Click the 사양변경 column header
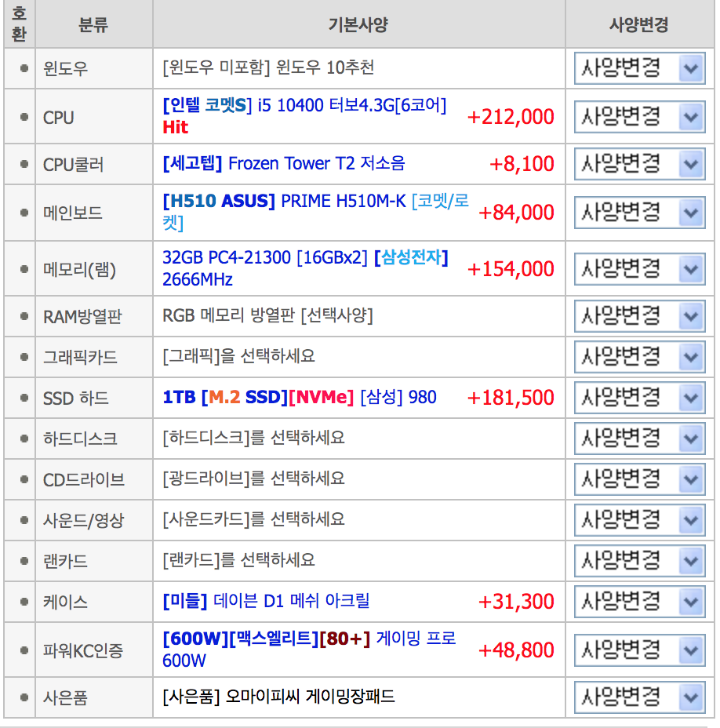Viewport: 720px width, 728px height. click(638, 24)
